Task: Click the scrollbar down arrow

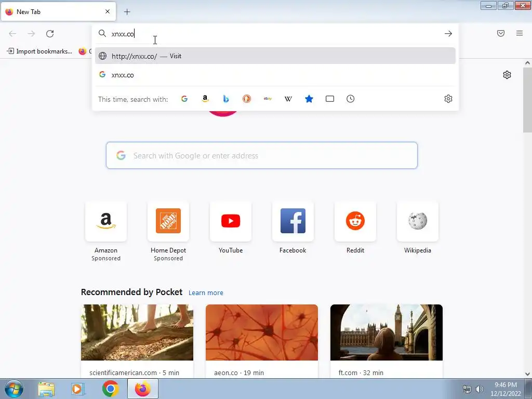Action: [x=527, y=374]
